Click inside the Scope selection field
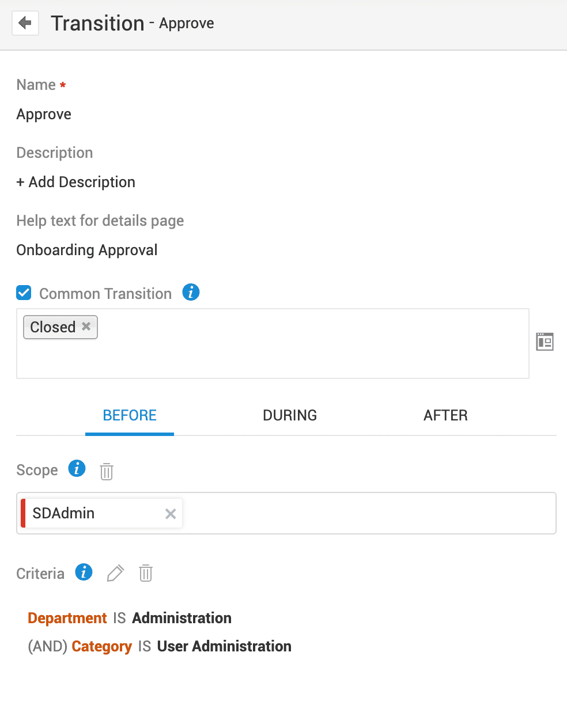Screen dimensions: 567x728 coord(369,513)
